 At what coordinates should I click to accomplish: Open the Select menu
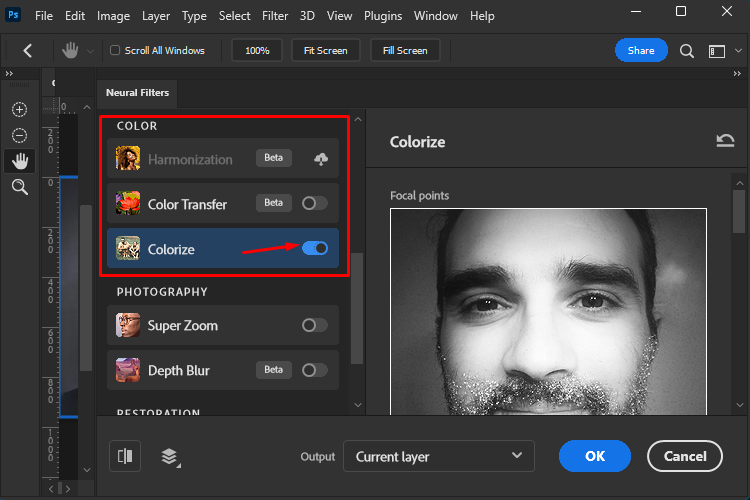pyautogui.click(x=234, y=16)
